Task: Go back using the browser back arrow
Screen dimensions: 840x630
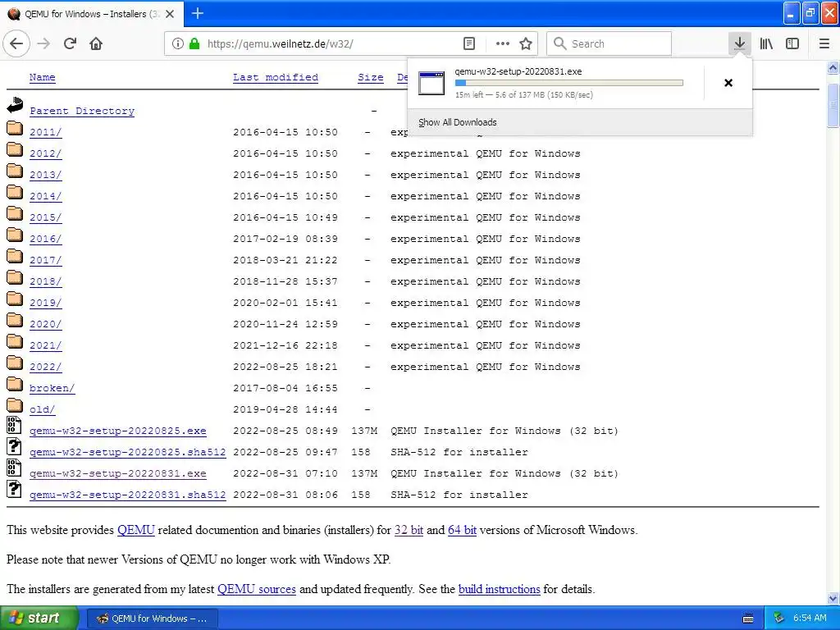Action: coord(16,43)
